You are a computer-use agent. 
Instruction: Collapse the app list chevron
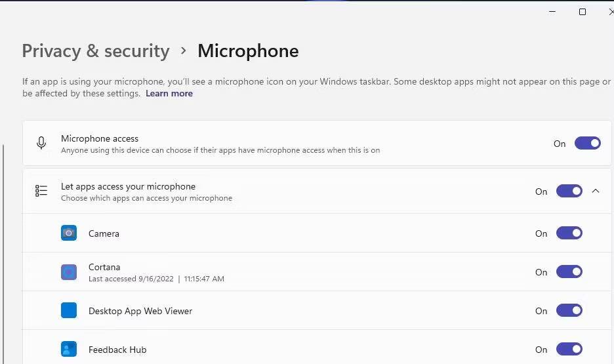[x=596, y=191]
